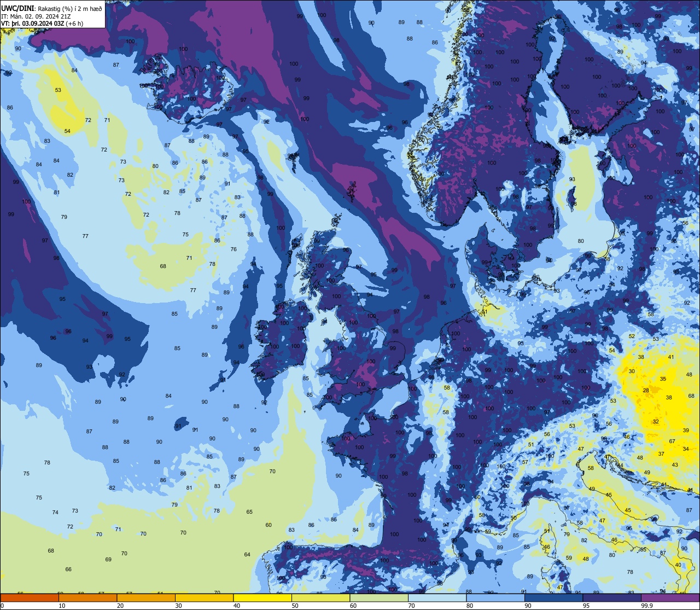The width and height of the screenshot is (700, 610).
Task: Click the 0–10 dark orange legend swatch
Action: coord(30,598)
